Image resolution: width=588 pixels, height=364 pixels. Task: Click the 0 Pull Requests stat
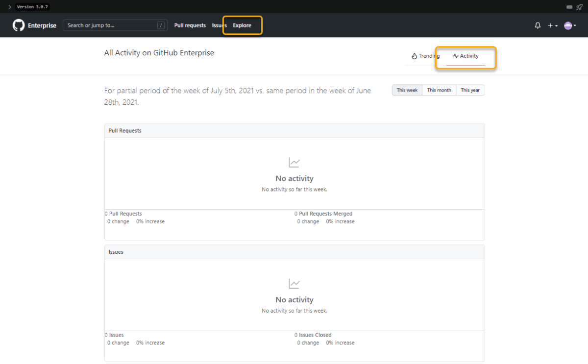click(123, 214)
